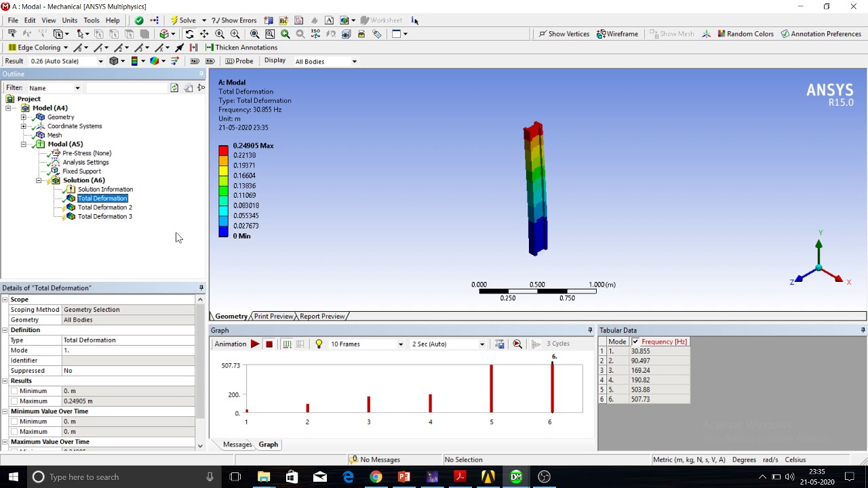
Task: Collapse the Solution (A6) tree node
Action: pos(39,180)
